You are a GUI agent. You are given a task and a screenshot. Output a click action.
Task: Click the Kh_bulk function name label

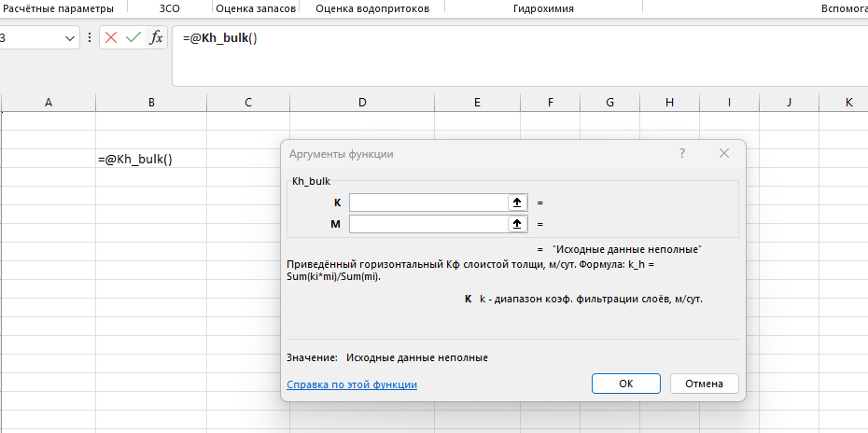pyautogui.click(x=311, y=181)
